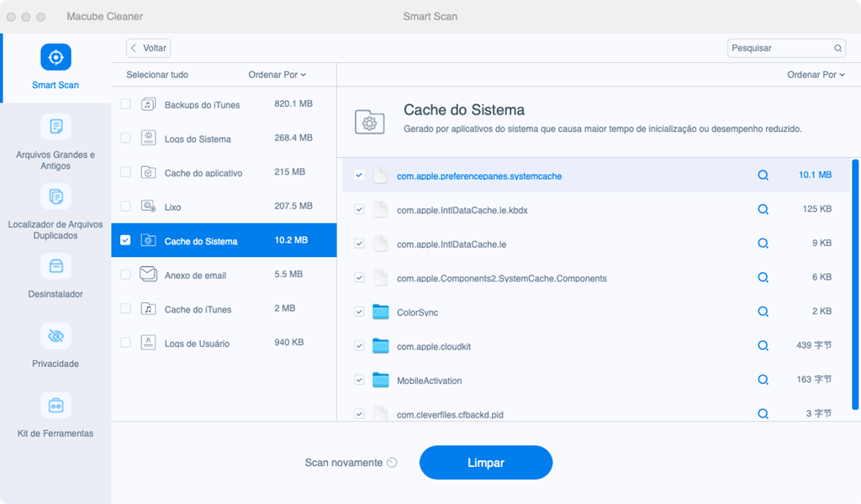Uncheck com.apple.IntlDataCache.le.kbdx checkbox
Viewport: 861px width, 504px height.
pyautogui.click(x=359, y=209)
